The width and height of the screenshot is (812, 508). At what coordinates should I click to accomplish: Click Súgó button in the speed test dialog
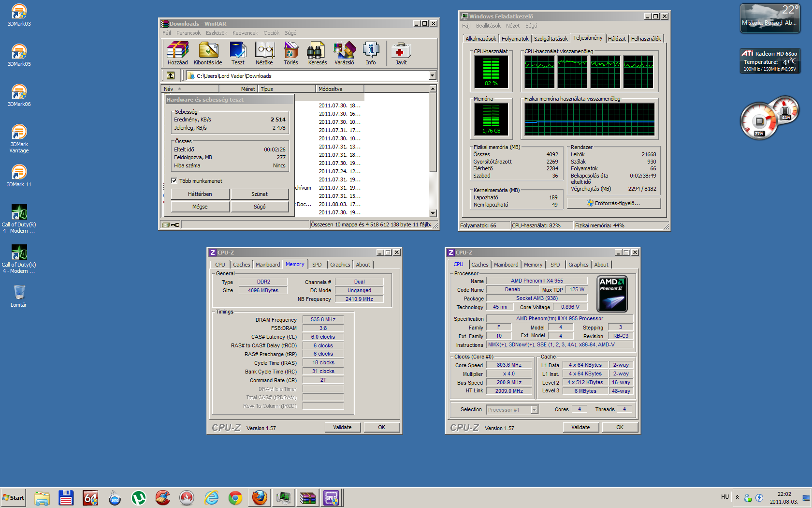pyautogui.click(x=260, y=207)
